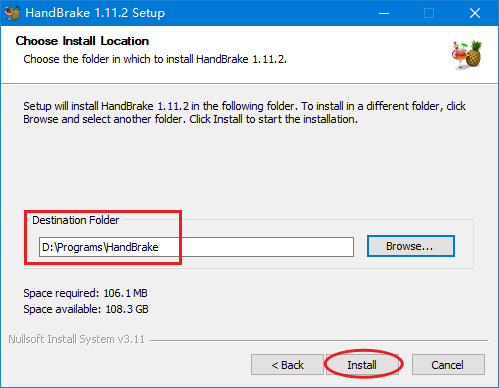The image size is (499, 388).
Task: Cancel the HandBrake setup
Action: coord(448,365)
